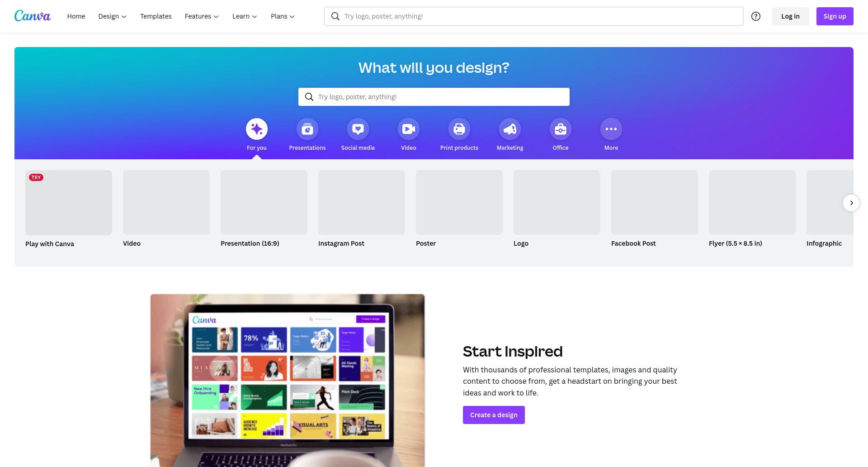Open the More ellipsis icon
This screenshot has height=467, width=868.
coord(611,129)
